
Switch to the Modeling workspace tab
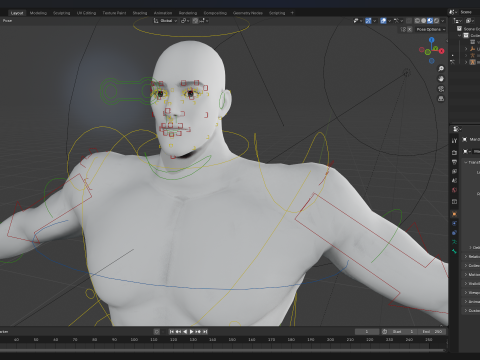(x=38, y=13)
